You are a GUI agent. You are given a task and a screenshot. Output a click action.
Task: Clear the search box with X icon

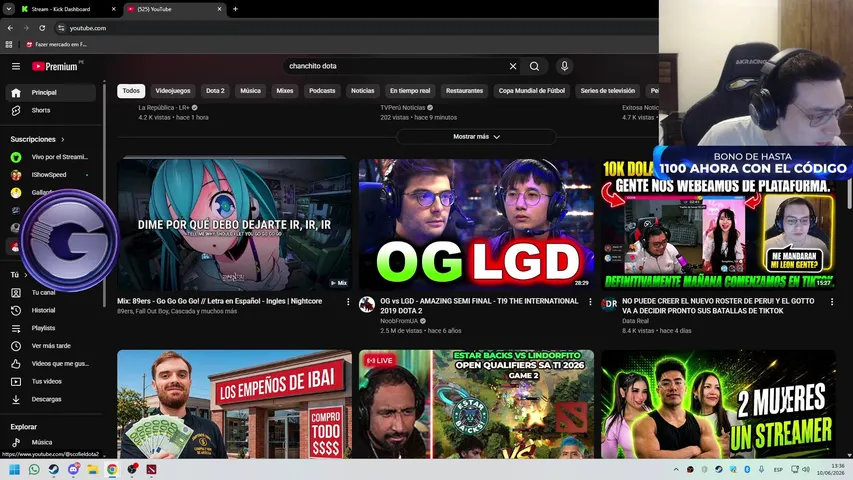point(512,66)
